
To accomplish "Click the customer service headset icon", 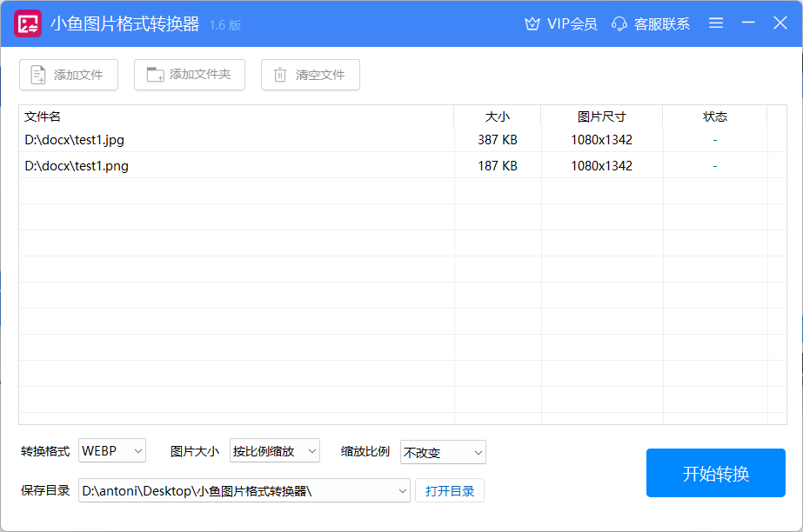I will point(619,23).
